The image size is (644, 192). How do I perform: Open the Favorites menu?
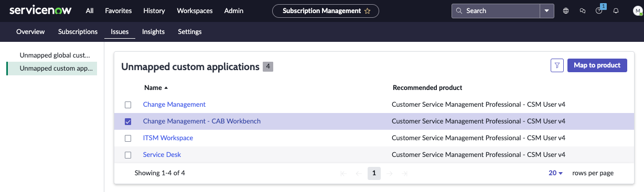pos(119,10)
